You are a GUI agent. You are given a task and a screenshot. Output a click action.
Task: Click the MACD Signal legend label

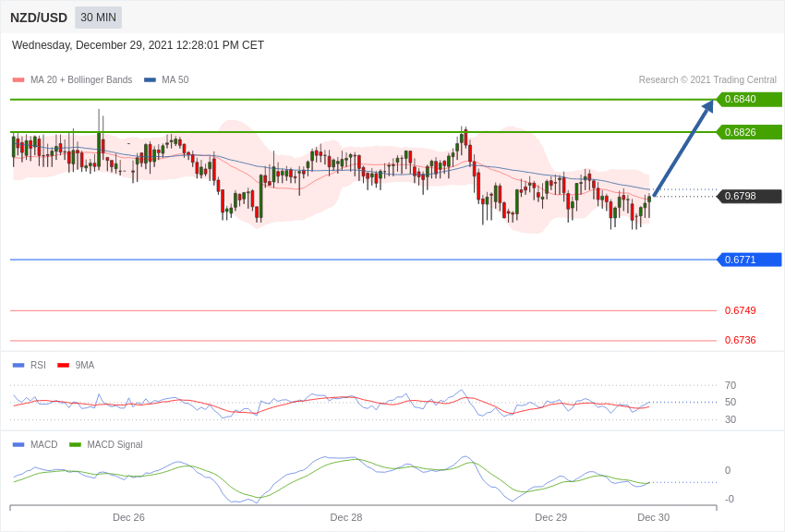pyautogui.click(x=115, y=444)
